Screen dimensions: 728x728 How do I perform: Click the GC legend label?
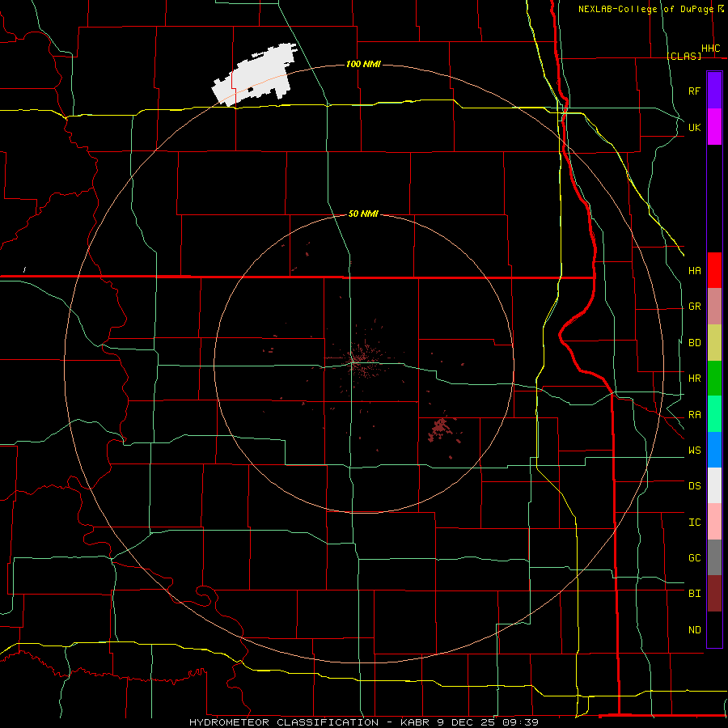(694, 558)
